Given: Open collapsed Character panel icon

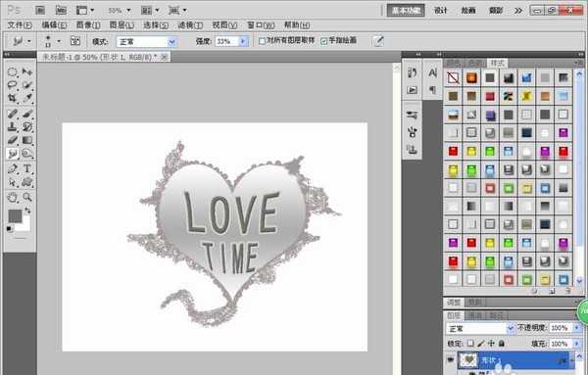Looking at the screenshot, I should point(432,73).
